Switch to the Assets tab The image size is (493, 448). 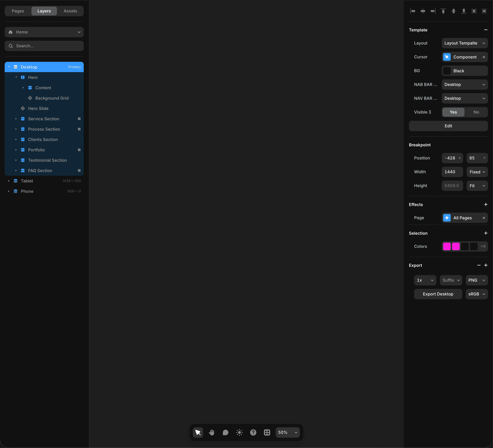point(70,11)
